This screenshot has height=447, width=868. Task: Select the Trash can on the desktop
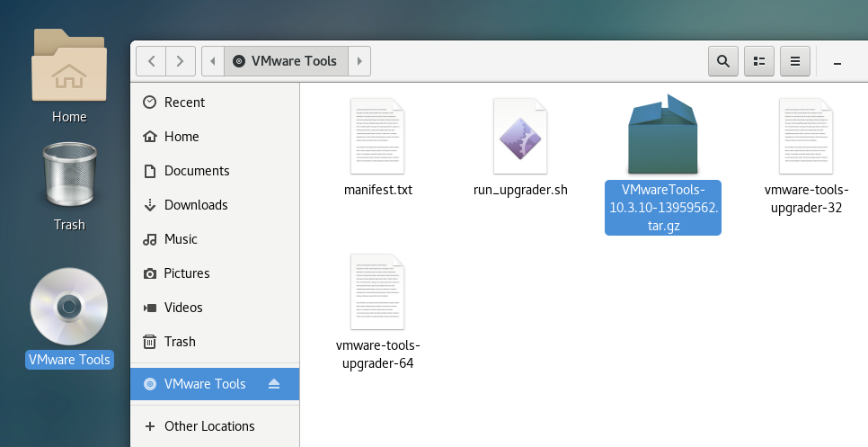[69, 174]
